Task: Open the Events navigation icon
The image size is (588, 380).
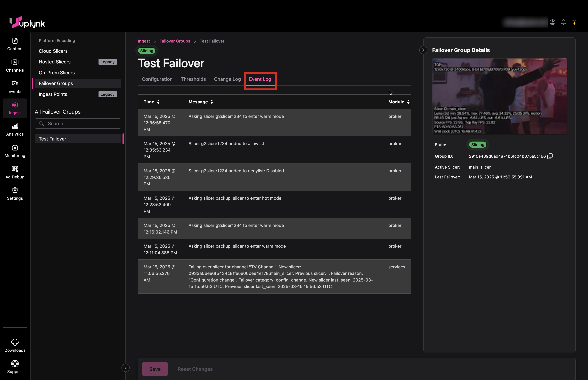Action: click(15, 87)
